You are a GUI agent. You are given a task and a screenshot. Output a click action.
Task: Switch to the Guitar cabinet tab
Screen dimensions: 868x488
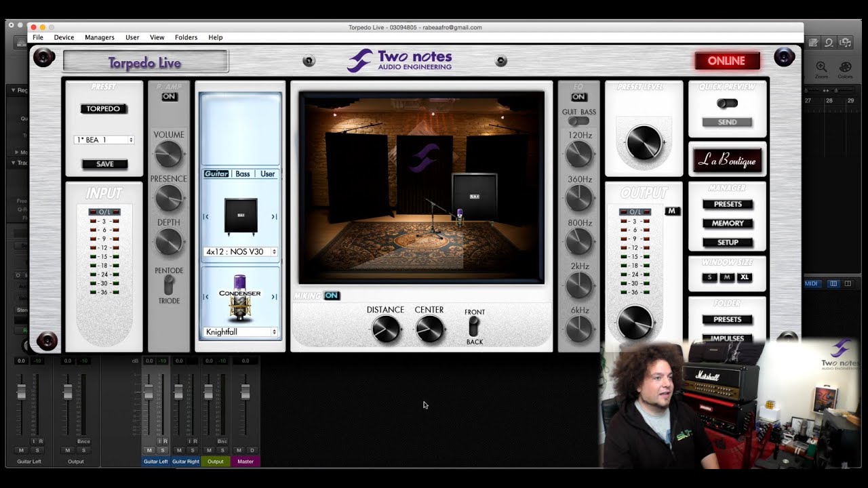(217, 174)
